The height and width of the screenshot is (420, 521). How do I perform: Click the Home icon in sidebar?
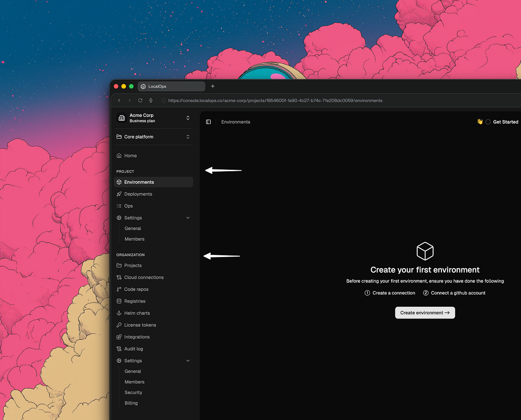(x=119, y=156)
